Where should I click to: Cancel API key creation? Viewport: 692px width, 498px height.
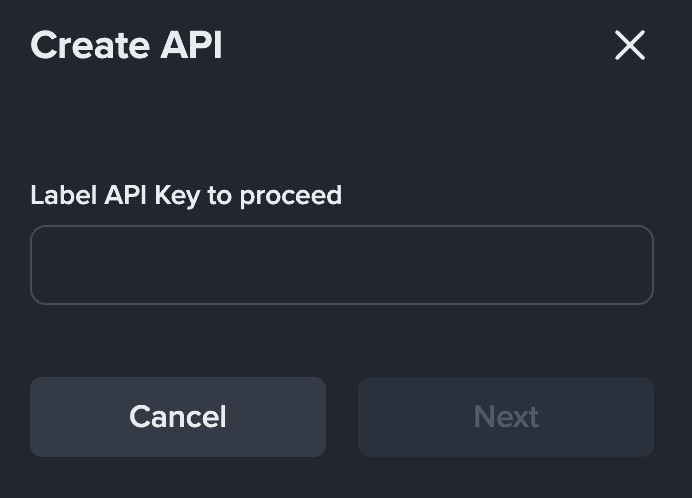point(178,417)
